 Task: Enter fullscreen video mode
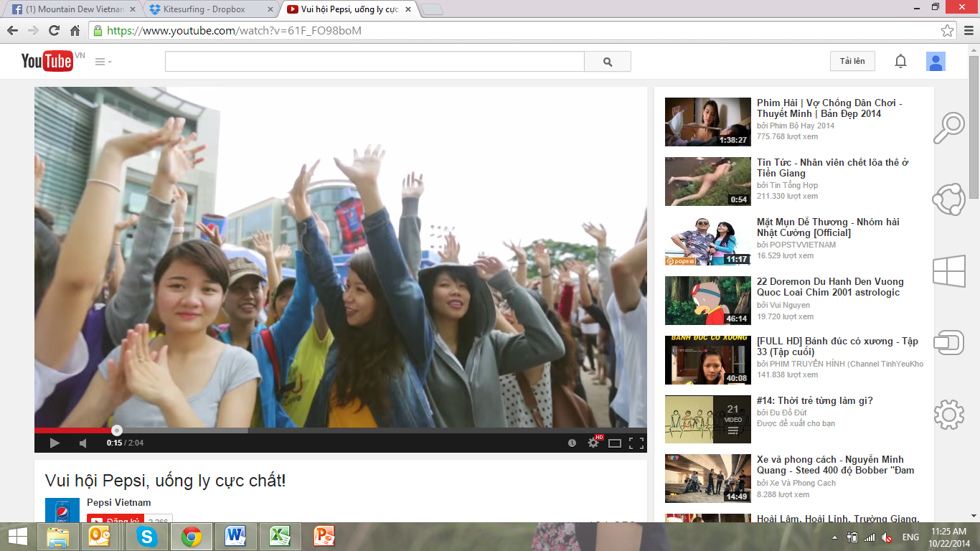(636, 443)
